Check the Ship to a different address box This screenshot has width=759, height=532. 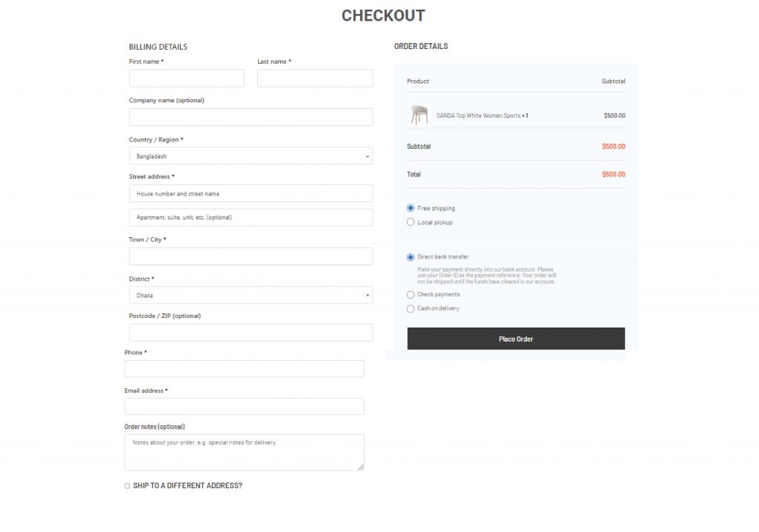[x=126, y=485]
